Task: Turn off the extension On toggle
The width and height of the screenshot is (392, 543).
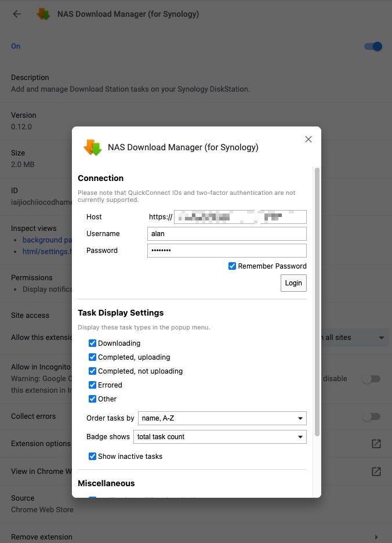Action: (x=373, y=46)
